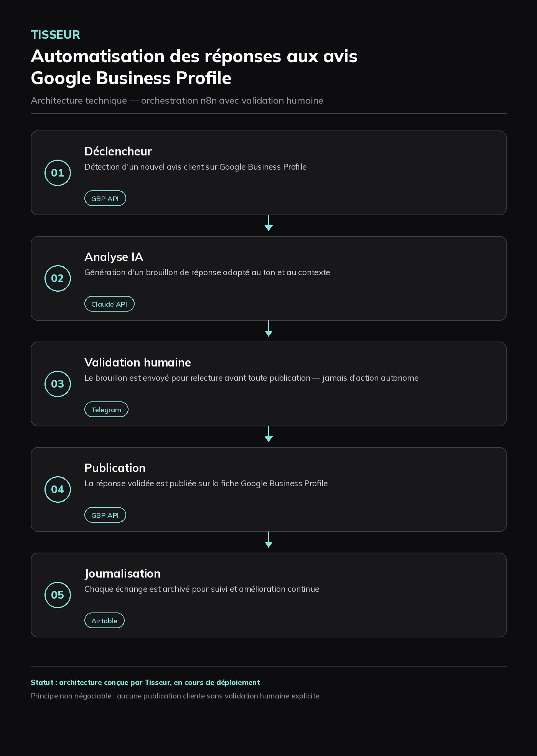
Task: Click the 02 step number circle
Action: pos(58,278)
